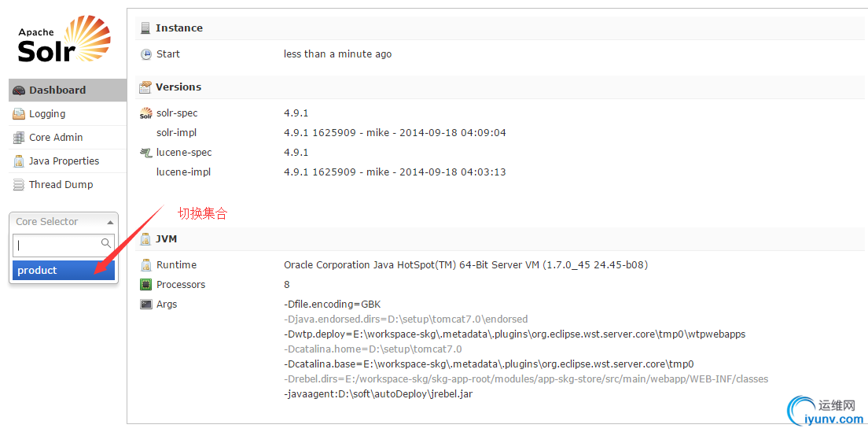Click the clock icon beside Start
The image size is (868, 432).
click(145, 54)
